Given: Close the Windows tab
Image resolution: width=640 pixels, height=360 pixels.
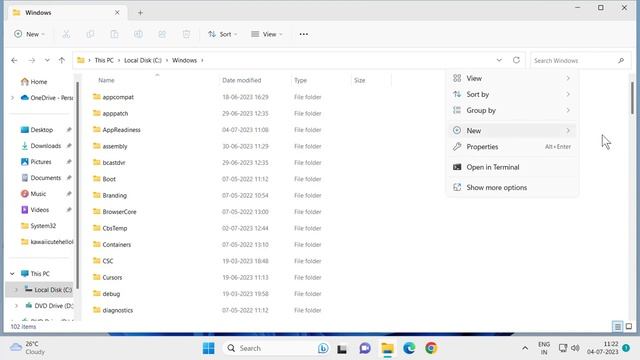Looking at the screenshot, I should [x=117, y=13].
